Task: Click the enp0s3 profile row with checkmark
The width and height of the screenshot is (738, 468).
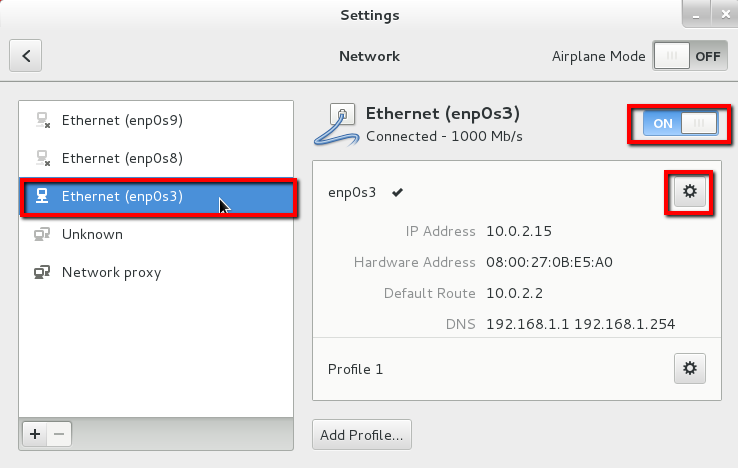Action: (x=517, y=192)
